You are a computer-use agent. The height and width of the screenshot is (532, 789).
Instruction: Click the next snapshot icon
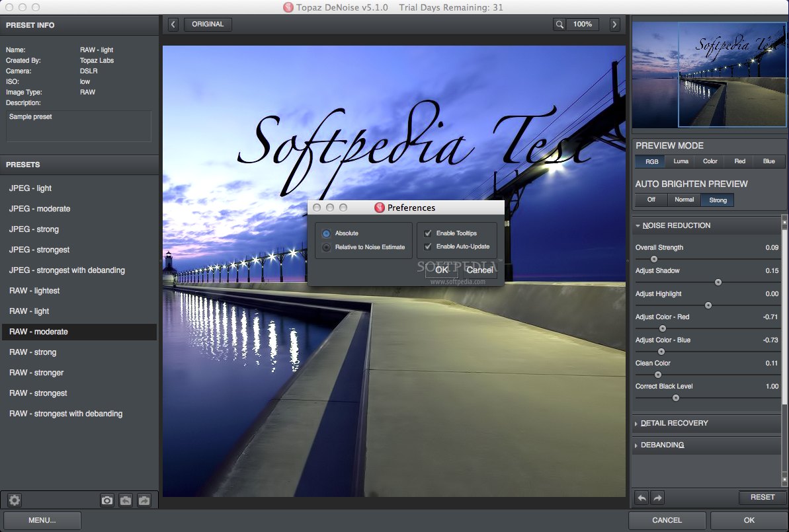pos(144,500)
